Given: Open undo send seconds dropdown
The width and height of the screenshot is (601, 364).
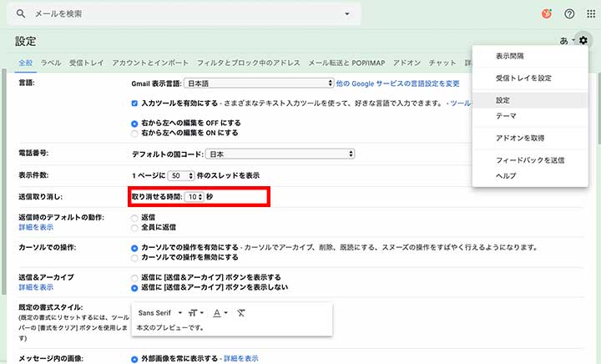Looking at the screenshot, I should coord(194,197).
